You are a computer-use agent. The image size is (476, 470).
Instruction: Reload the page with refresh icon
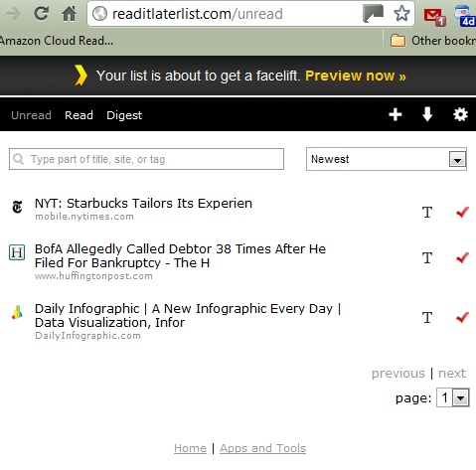tap(42, 14)
